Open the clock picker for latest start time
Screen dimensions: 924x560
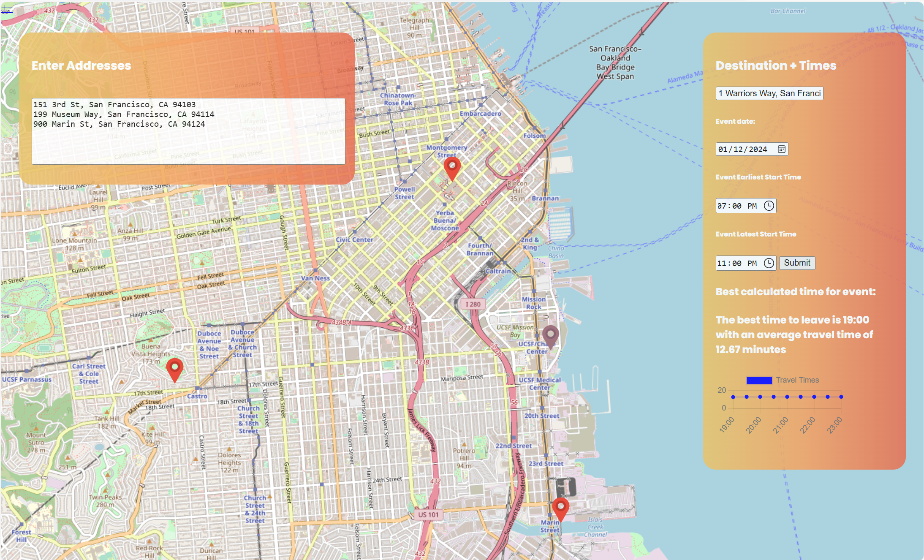click(x=769, y=263)
